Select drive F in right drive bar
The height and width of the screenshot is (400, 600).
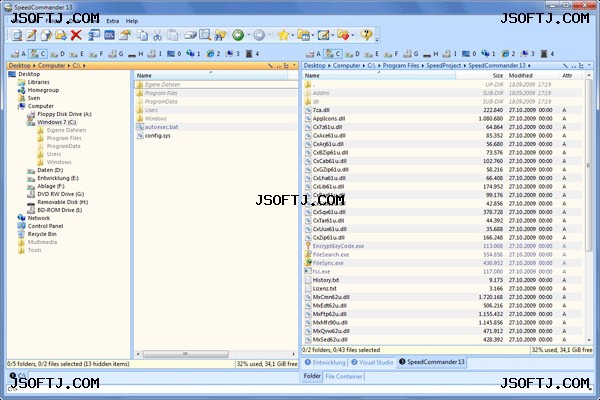pos(391,54)
